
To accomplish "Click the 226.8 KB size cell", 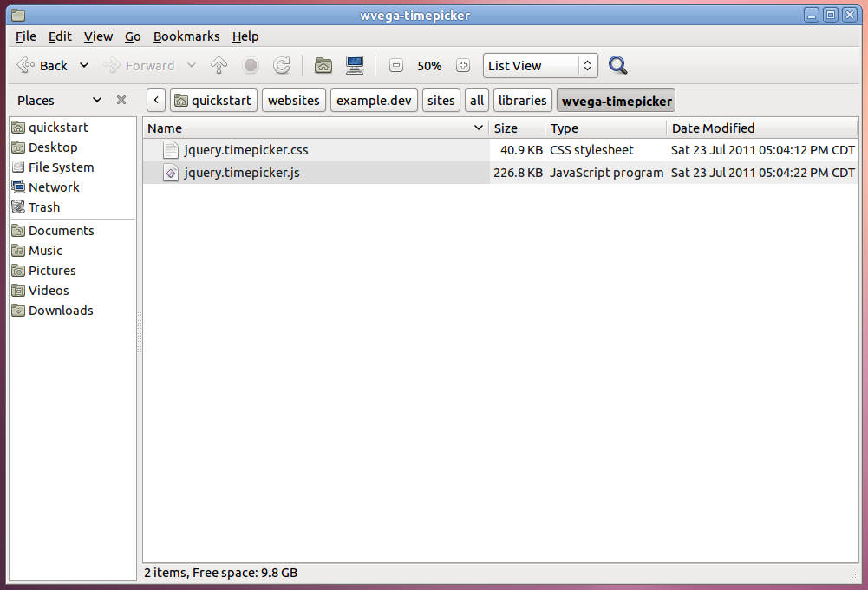I will pos(519,173).
